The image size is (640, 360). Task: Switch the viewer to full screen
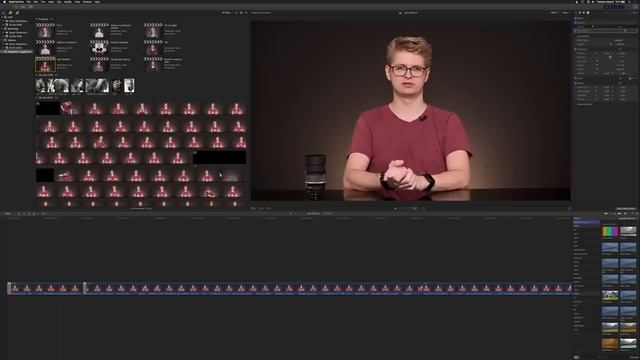click(x=569, y=209)
